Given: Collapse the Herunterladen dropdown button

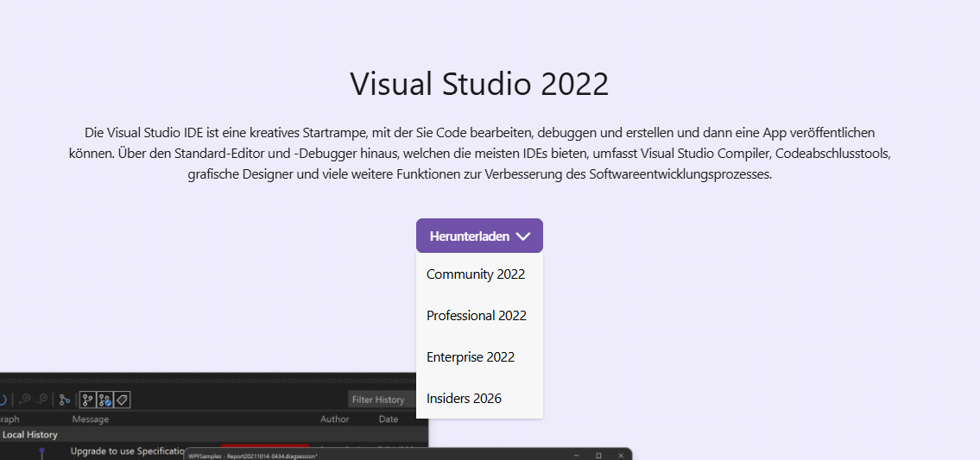Looking at the screenshot, I should click(479, 236).
